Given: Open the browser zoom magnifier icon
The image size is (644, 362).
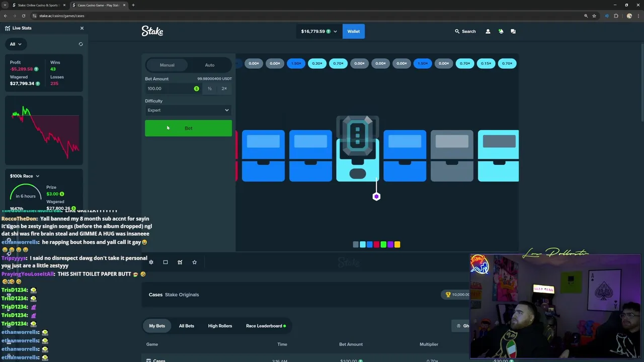Looking at the screenshot, I should [x=586, y=16].
